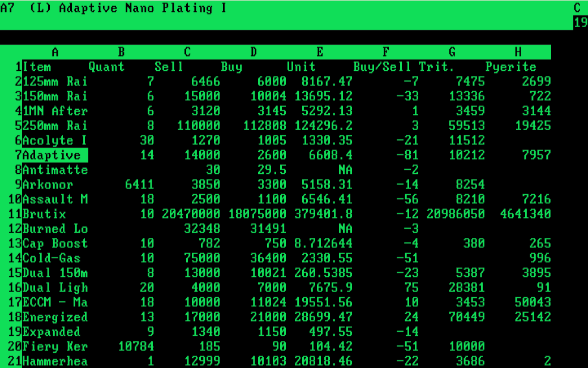This screenshot has height=368, width=588.
Task: Select the Unit header cell
Action: (x=301, y=67)
